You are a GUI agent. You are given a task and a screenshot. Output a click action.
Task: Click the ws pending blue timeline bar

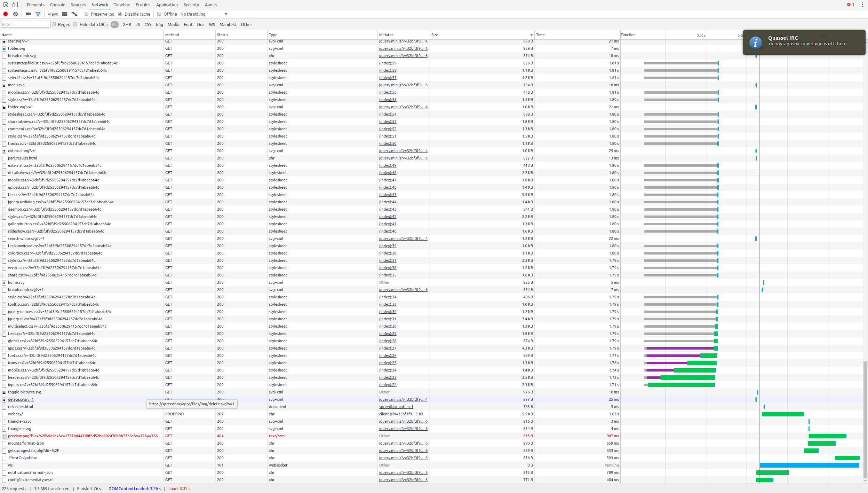point(809,465)
